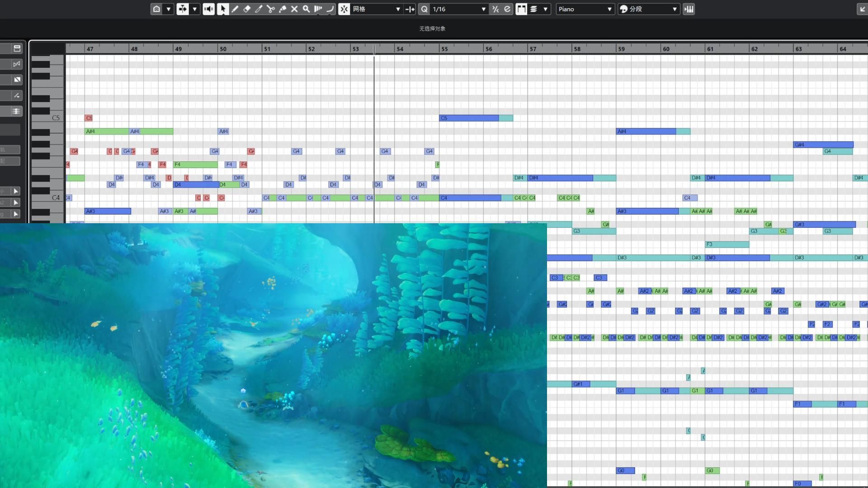The width and height of the screenshot is (868, 488).
Task: Select the Mute X tool
Action: point(294,9)
